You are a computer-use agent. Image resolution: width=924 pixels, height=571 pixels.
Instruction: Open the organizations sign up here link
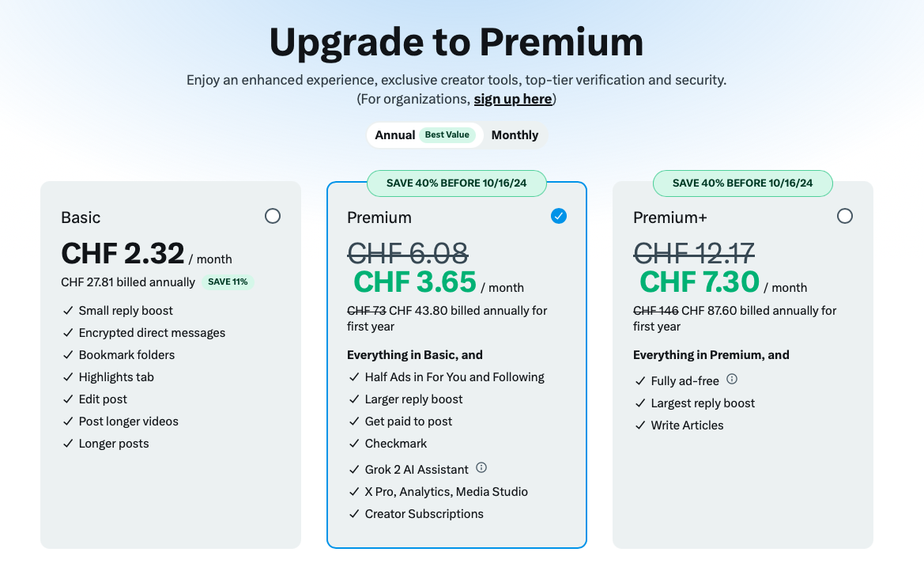pyautogui.click(x=513, y=99)
